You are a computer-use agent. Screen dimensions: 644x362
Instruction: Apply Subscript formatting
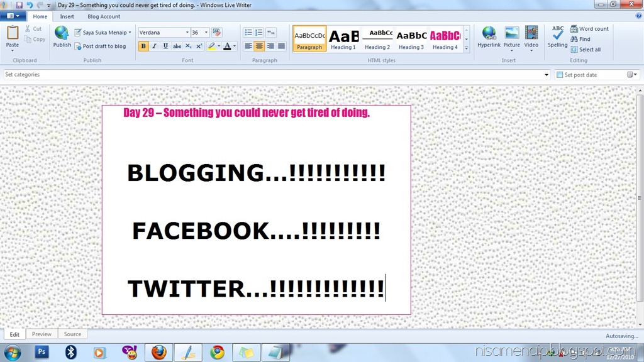point(188,47)
